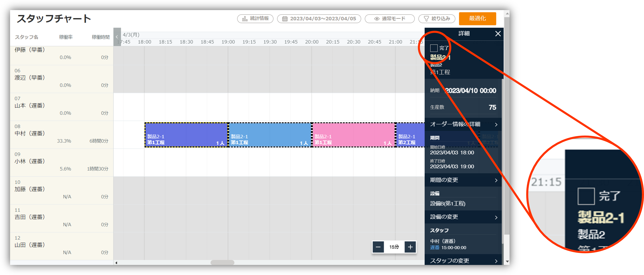Expand オーダー情報の詳細 row
Viewport: 644px width, 275px height.
463,124
